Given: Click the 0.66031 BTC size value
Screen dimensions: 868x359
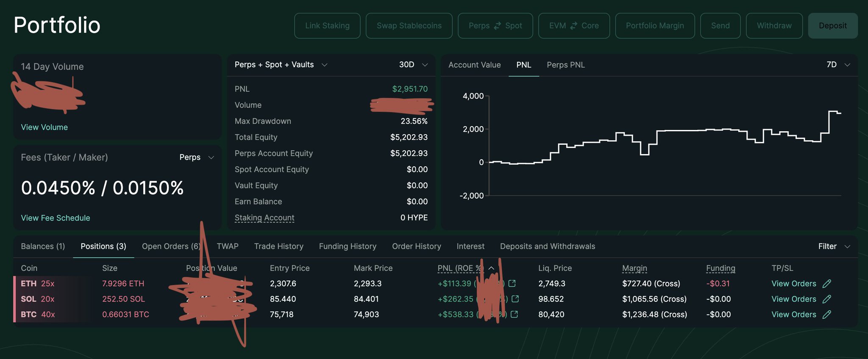Looking at the screenshot, I should (126, 315).
